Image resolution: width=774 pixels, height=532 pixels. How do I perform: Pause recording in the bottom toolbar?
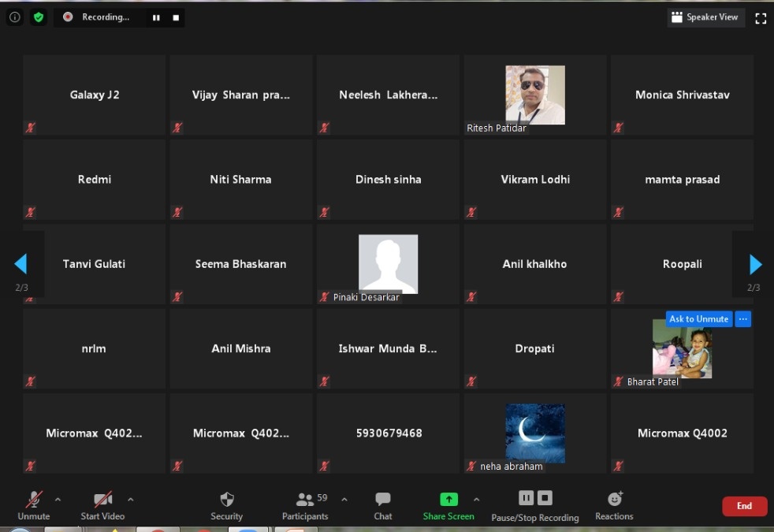tap(526, 498)
